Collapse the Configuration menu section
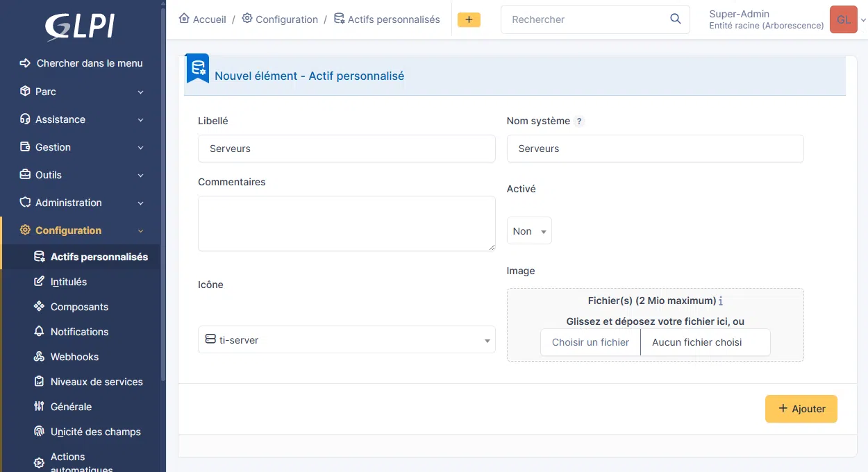This screenshot has width=868, height=472. 82,230
